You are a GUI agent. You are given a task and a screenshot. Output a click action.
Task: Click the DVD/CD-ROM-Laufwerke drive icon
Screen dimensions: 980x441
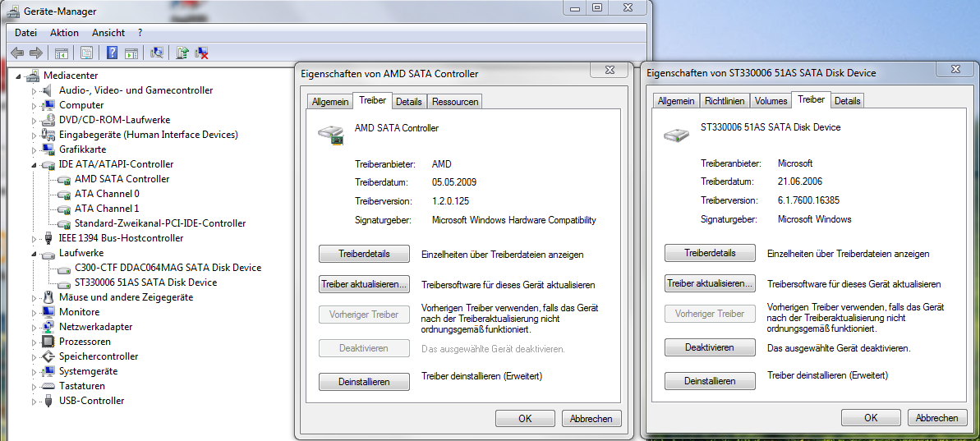(x=48, y=120)
